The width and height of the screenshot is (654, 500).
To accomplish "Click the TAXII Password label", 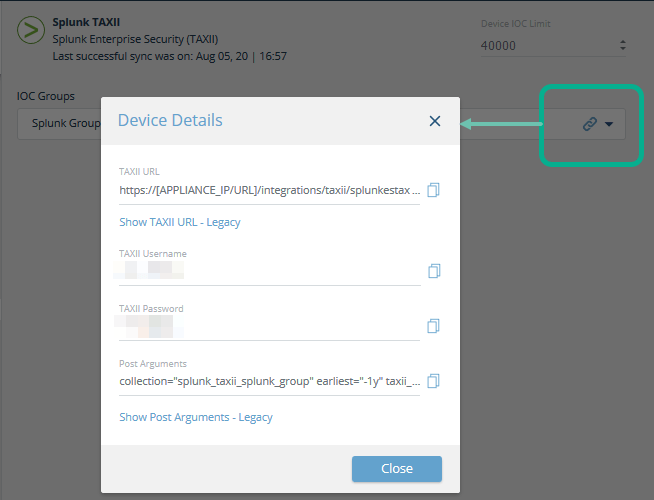I will [x=151, y=309].
